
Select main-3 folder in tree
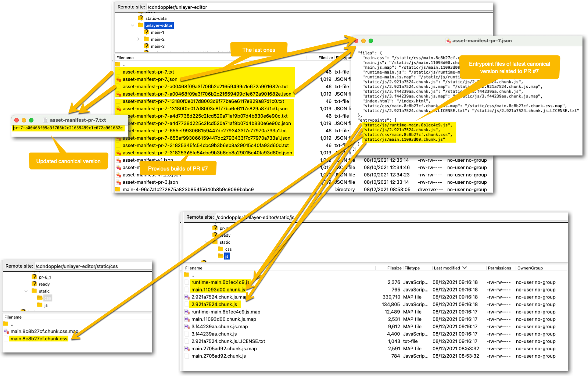coord(158,46)
